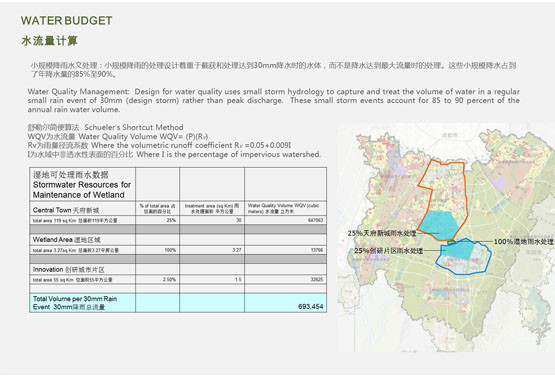This screenshot has width=555, height=388.
Task: Select the Water Quality Management paragraph
Action: click(x=274, y=101)
